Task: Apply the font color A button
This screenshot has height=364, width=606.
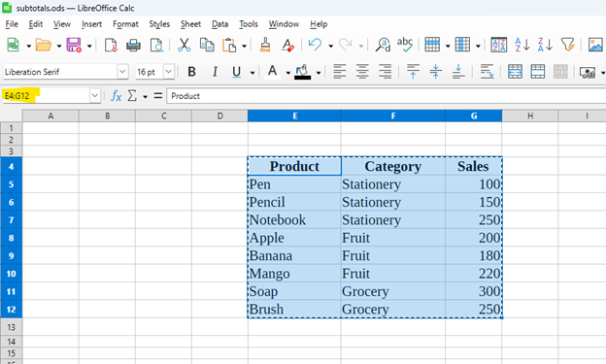Action: point(273,72)
